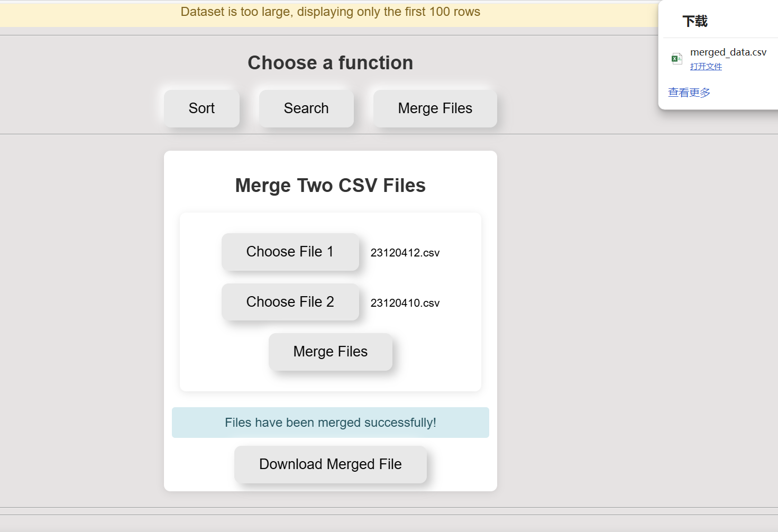Click the 打开文件 link

pos(706,67)
